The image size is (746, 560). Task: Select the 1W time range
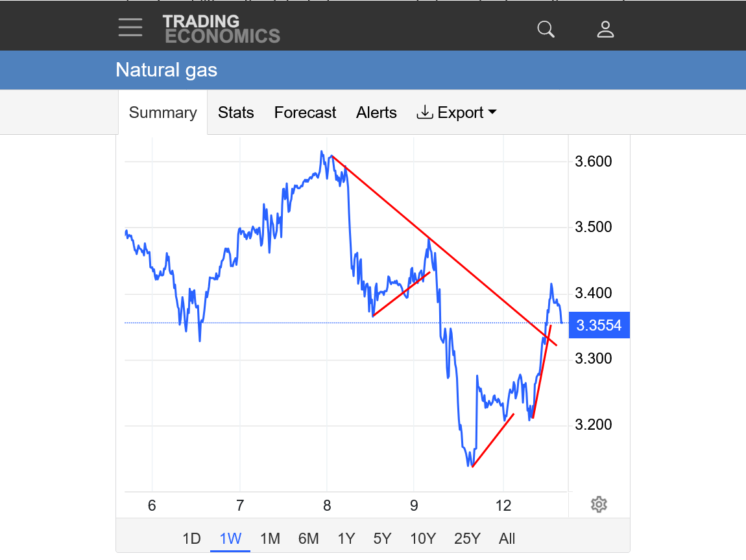pyautogui.click(x=230, y=539)
